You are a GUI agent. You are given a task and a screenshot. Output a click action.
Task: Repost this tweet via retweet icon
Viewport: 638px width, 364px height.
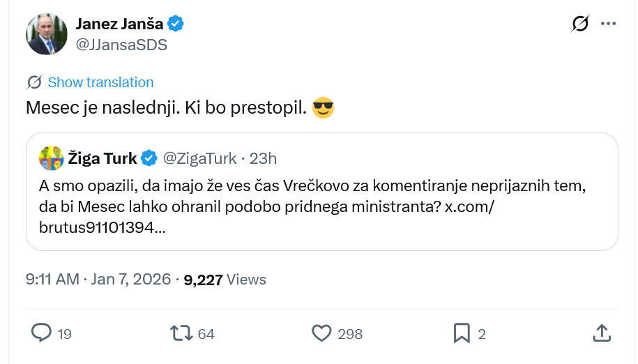(x=183, y=333)
